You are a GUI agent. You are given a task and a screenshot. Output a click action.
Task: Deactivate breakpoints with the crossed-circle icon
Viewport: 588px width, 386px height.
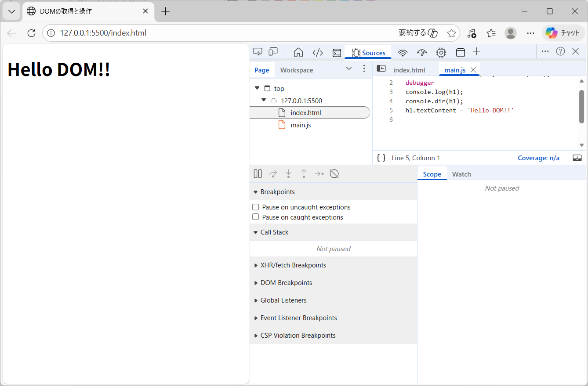[334, 174]
